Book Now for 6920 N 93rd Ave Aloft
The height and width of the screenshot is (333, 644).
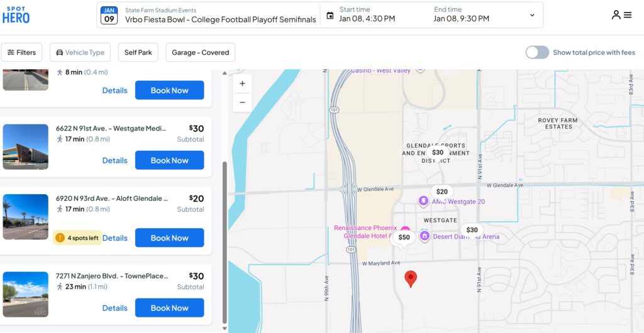[x=170, y=238]
